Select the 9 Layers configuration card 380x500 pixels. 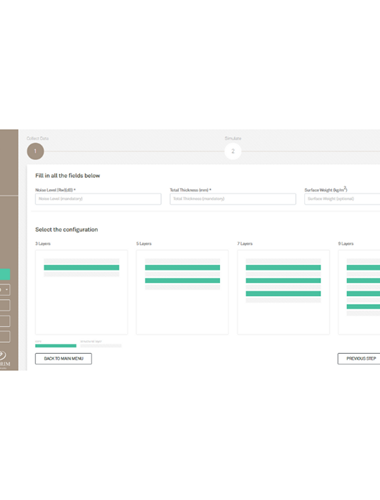pyautogui.click(x=359, y=292)
